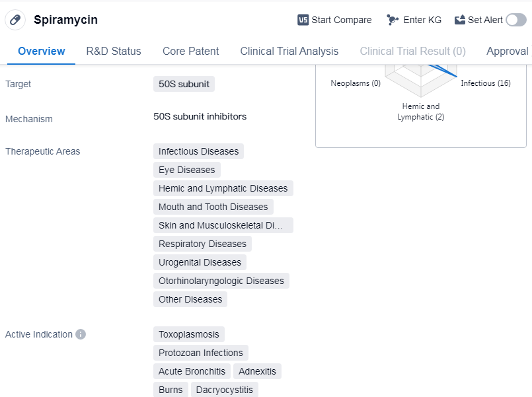Click Hemic and Lymphatic (2) chart label
Screen dimensions: 532x397
tap(421, 112)
